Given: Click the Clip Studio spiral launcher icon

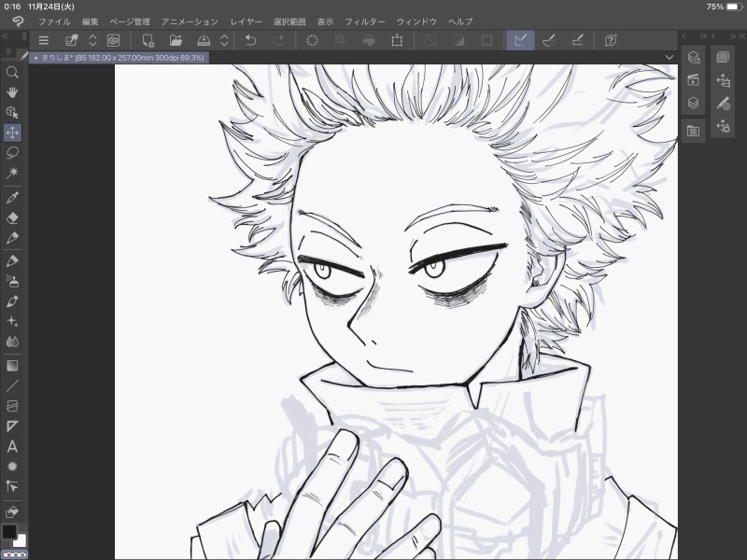Looking at the screenshot, I should [x=113, y=40].
